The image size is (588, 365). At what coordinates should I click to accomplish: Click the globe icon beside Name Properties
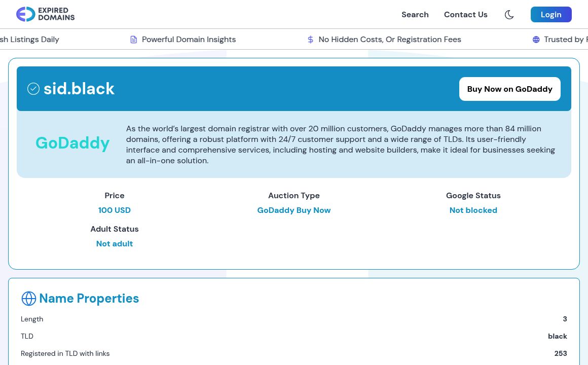[29, 299]
